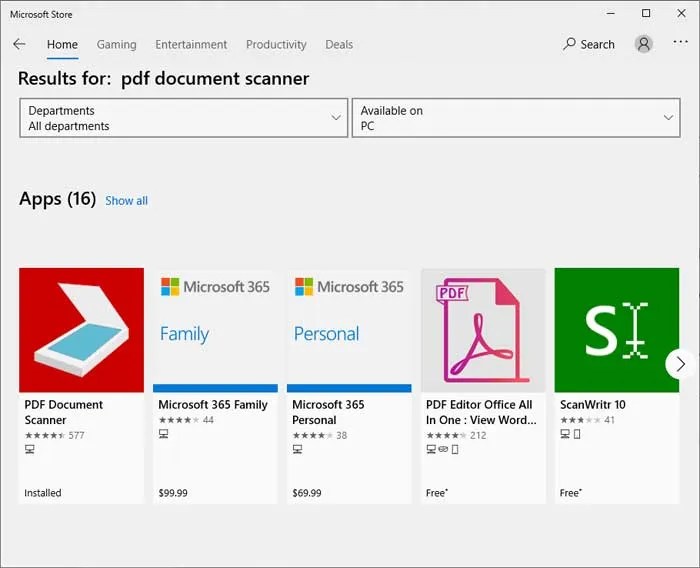Click the HoloLens device icon under PDF Editor Office

coord(443,449)
